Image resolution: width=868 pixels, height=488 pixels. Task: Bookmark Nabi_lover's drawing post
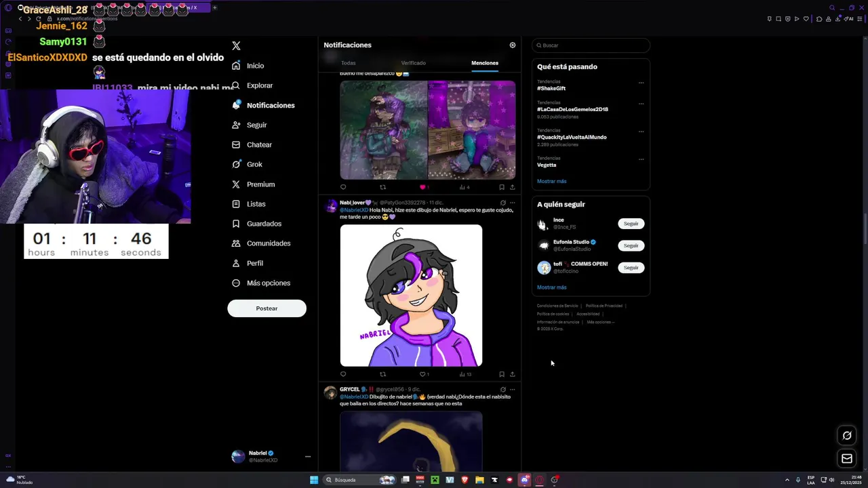(502, 374)
